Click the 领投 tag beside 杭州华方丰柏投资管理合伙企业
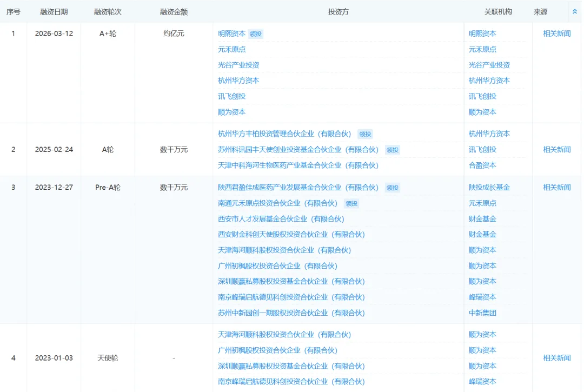Screen dimensions: 584x392 click(365, 134)
